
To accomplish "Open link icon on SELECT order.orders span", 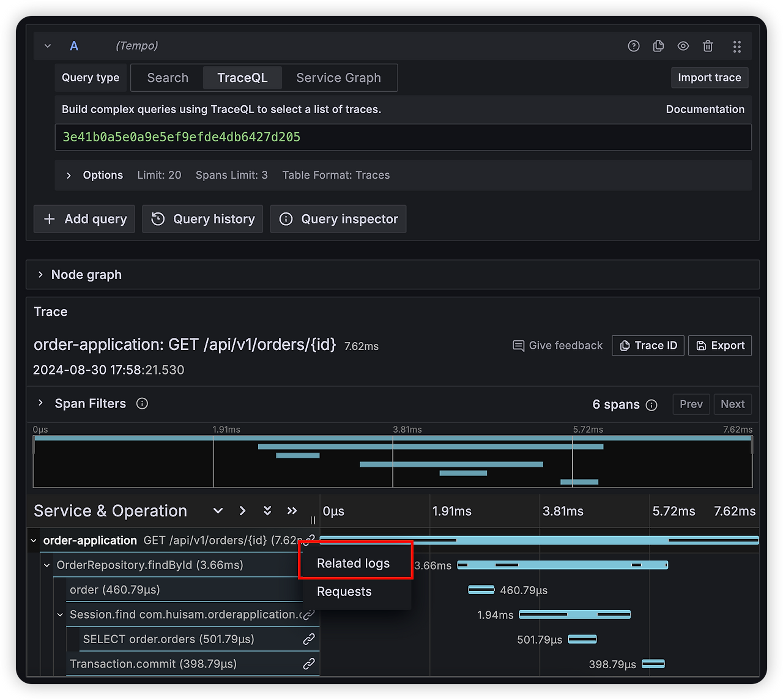I will pos(309,639).
